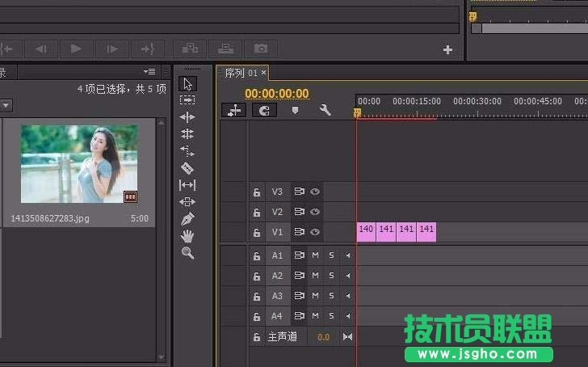This screenshot has height=367, width=588.
Task: Export frame with camera icon
Action: [261, 49]
